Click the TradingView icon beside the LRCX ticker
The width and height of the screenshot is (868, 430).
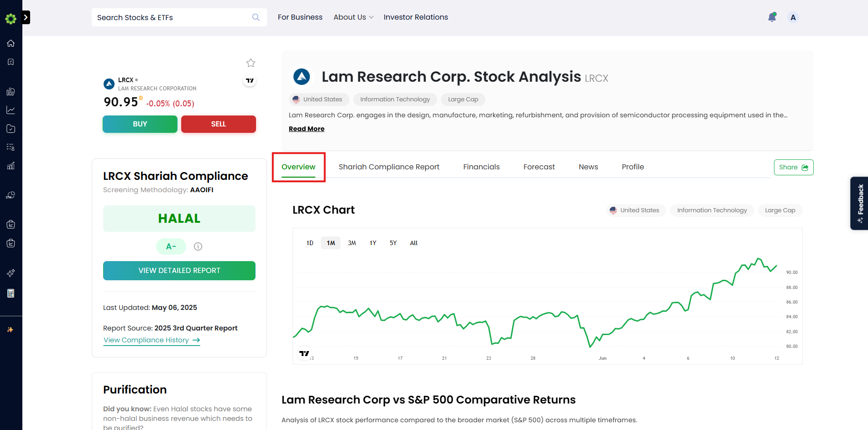click(250, 81)
